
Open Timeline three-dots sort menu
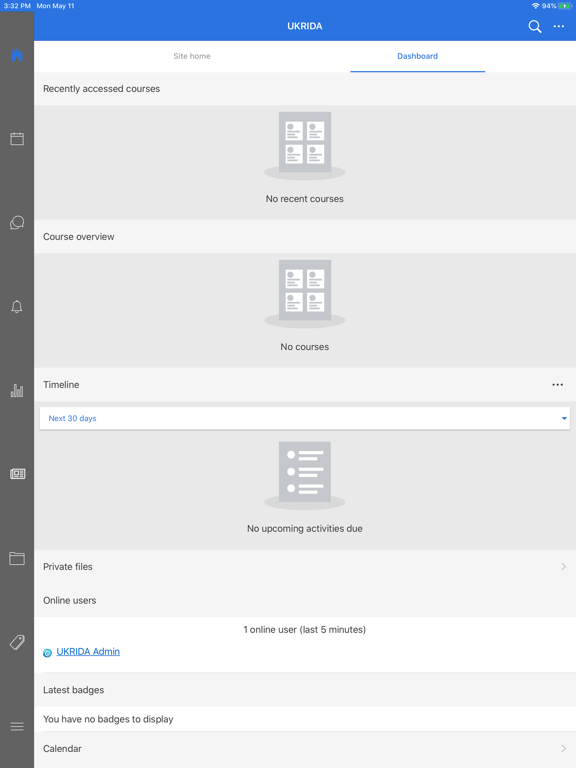coord(557,384)
